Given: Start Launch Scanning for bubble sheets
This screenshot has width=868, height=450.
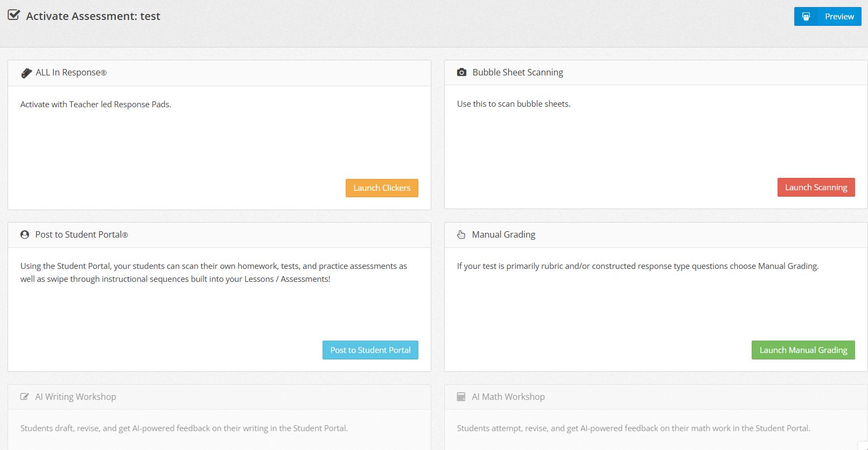Looking at the screenshot, I should click(x=816, y=188).
